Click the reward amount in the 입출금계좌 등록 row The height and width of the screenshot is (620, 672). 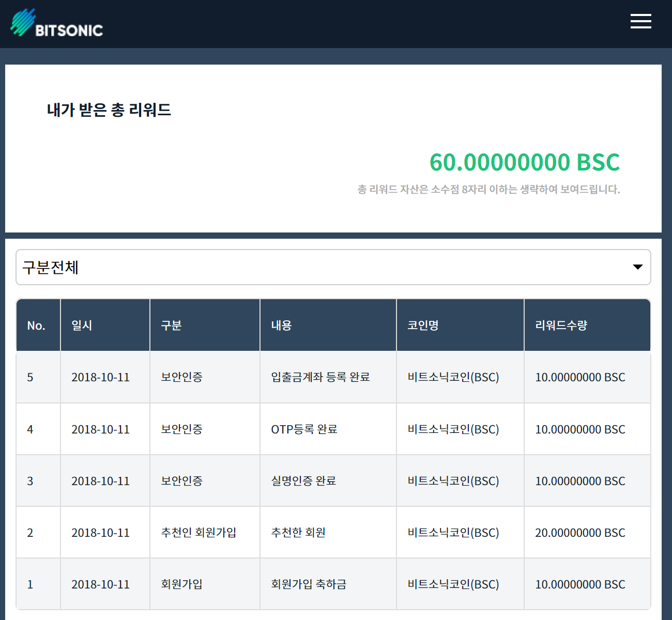pos(580,377)
